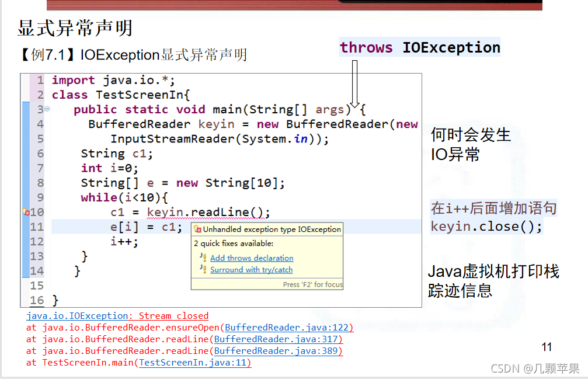Screen dimensions: 588x379
Task: Click the 'Add throws declaration' quick fix
Action: (252, 258)
